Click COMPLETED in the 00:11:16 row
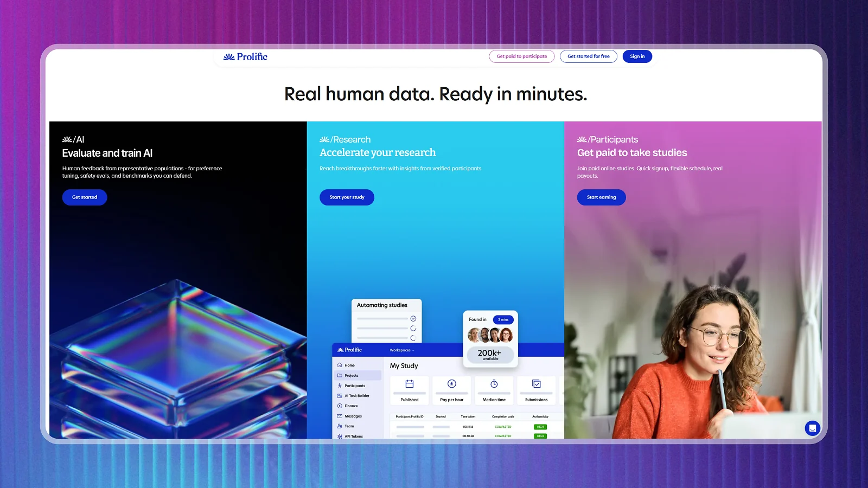The height and width of the screenshot is (488, 868). click(503, 427)
